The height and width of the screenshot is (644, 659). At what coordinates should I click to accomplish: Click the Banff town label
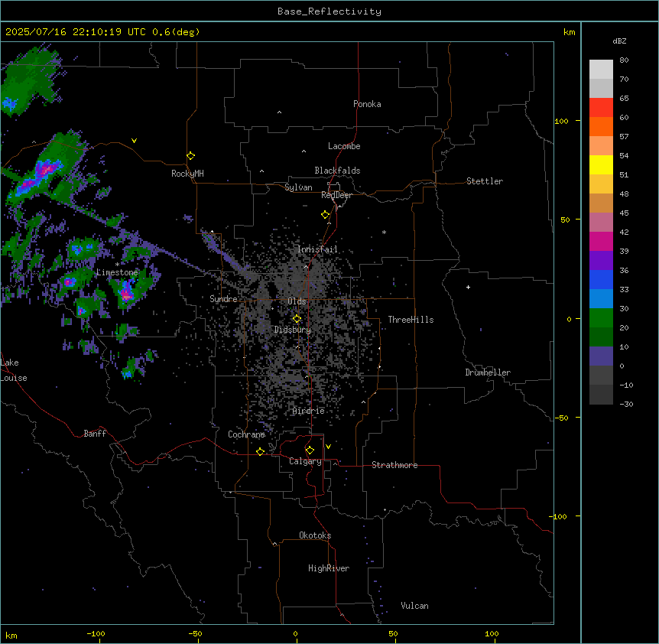(95, 434)
